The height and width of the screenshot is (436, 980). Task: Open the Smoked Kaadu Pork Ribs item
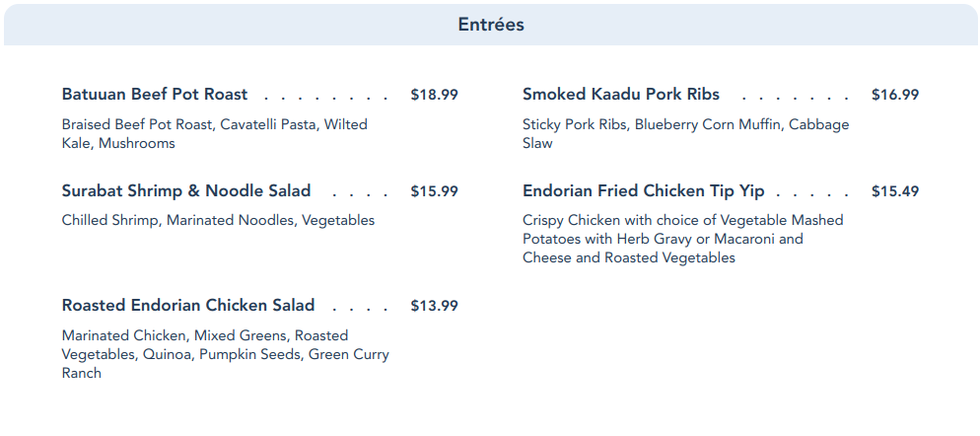click(621, 95)
